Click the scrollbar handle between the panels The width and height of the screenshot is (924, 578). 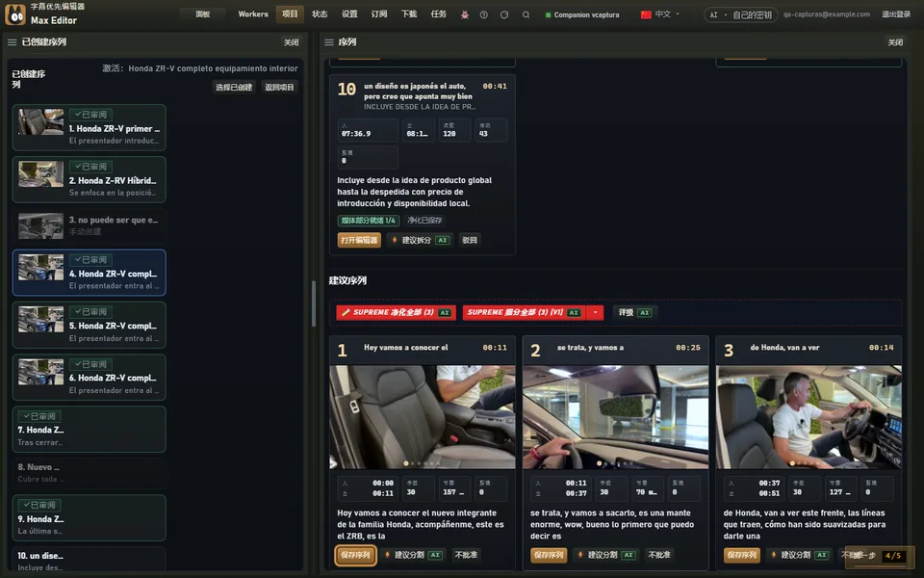tap(314, 303)
